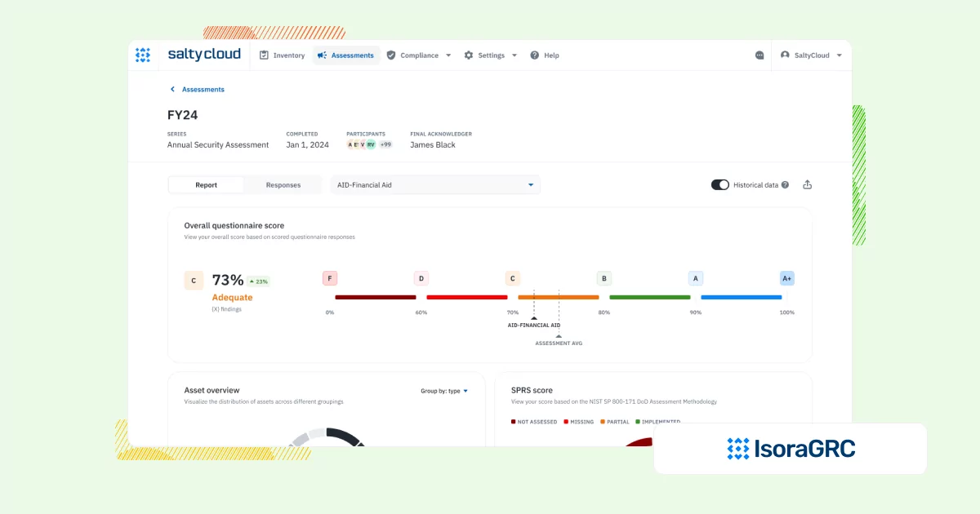
Task: Click the C grade marker above orange bar
Action: point(513,278)
